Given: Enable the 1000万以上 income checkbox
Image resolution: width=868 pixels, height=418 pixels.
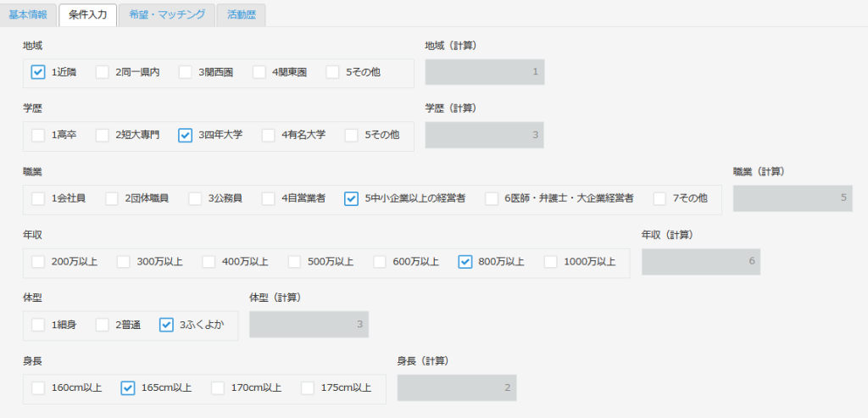Looking at the screenshot, I should (551, 262).
